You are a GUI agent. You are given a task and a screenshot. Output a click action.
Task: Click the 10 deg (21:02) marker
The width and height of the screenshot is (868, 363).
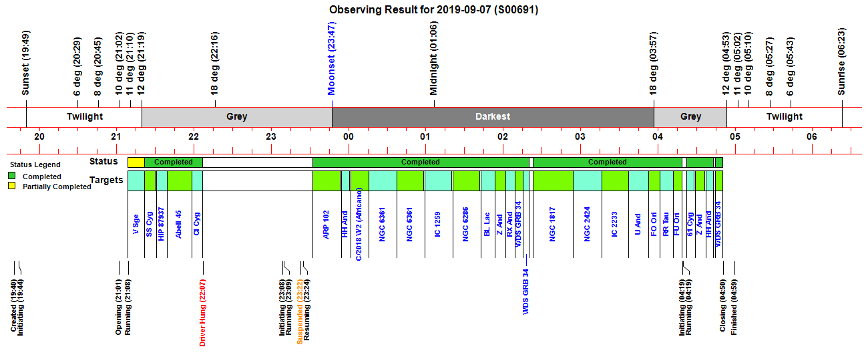click(x=120, y=64)
